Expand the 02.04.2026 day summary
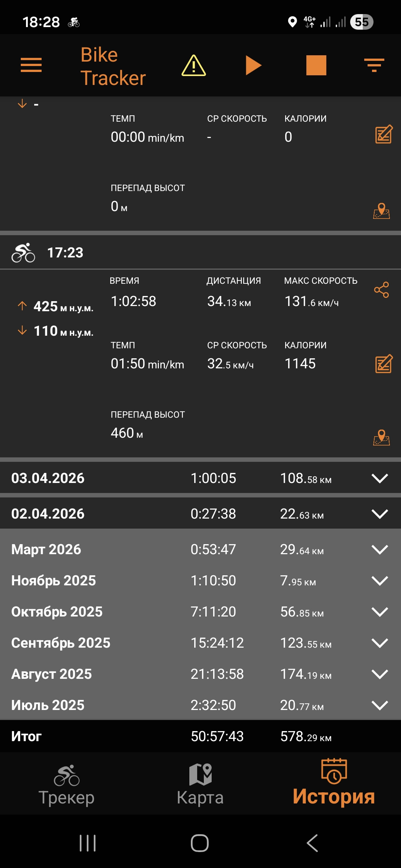The height and width of the screenshot is (868, 401). point(380,514)
